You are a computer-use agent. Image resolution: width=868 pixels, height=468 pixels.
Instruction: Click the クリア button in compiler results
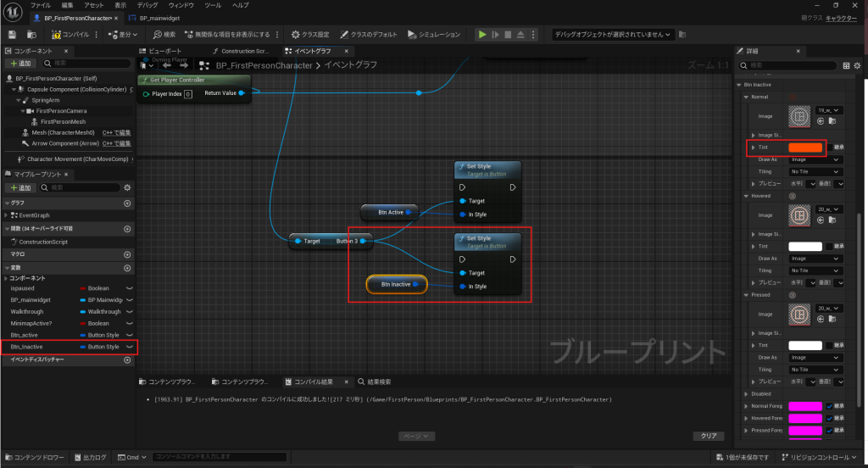[x=707, y=436]
